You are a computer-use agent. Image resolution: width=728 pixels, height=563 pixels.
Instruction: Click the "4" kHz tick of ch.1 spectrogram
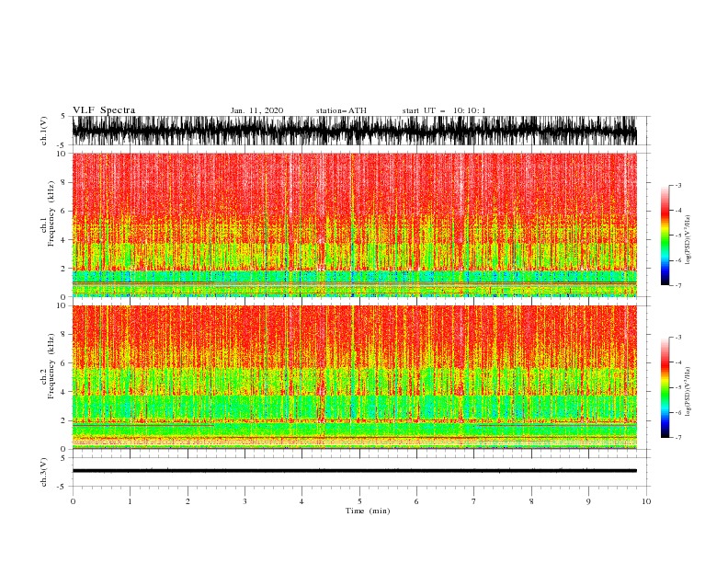pos(65,240)
